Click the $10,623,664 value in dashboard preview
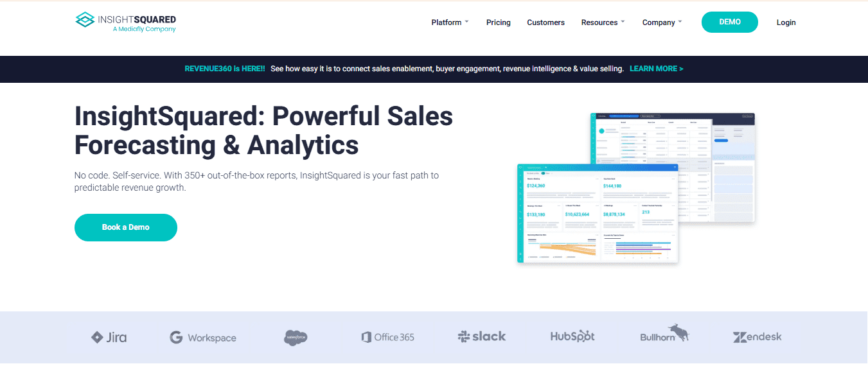Screen dimensions: 868x373 click(x=577, y=214)
